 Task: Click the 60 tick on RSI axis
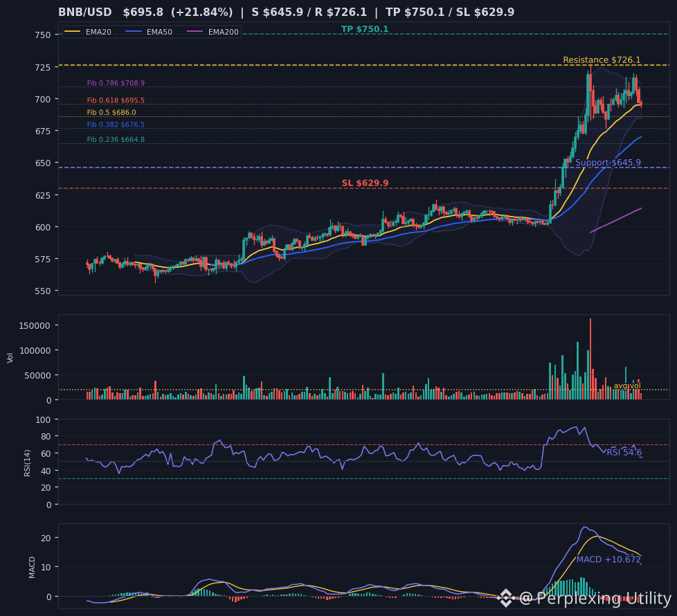tap(46, 453)
